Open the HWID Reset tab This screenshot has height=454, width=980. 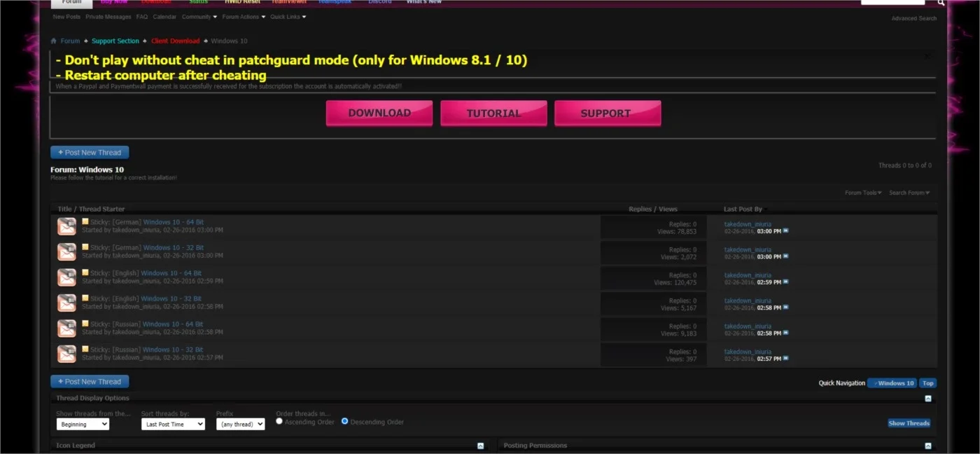coord(242,2)
